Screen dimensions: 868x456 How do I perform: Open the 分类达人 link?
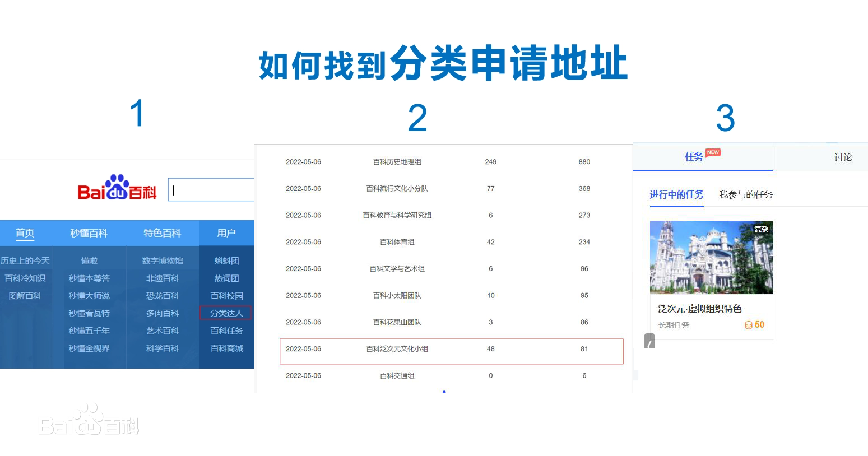coord(226,313)
